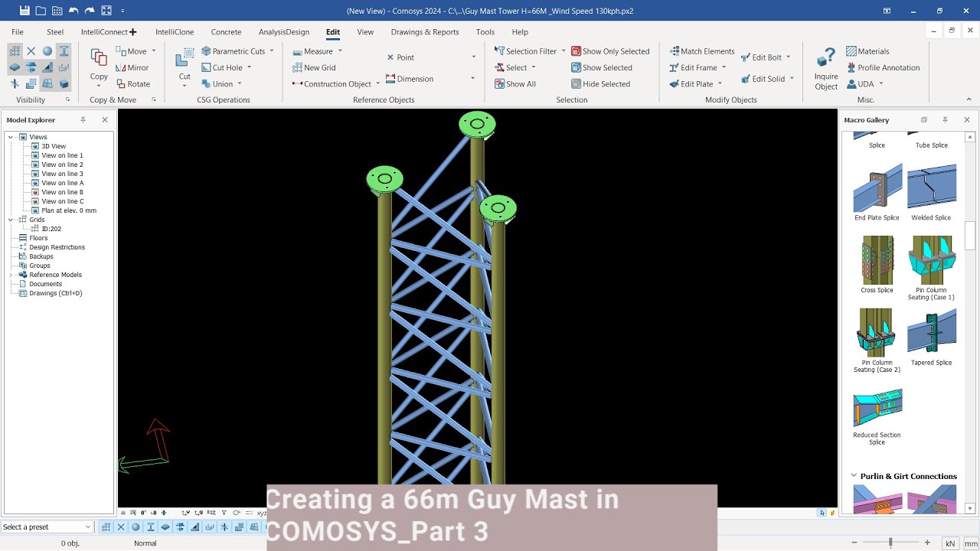The image size is (980, 551).
Task: Select the Cross Splice macro
Action: pos(877,265)
